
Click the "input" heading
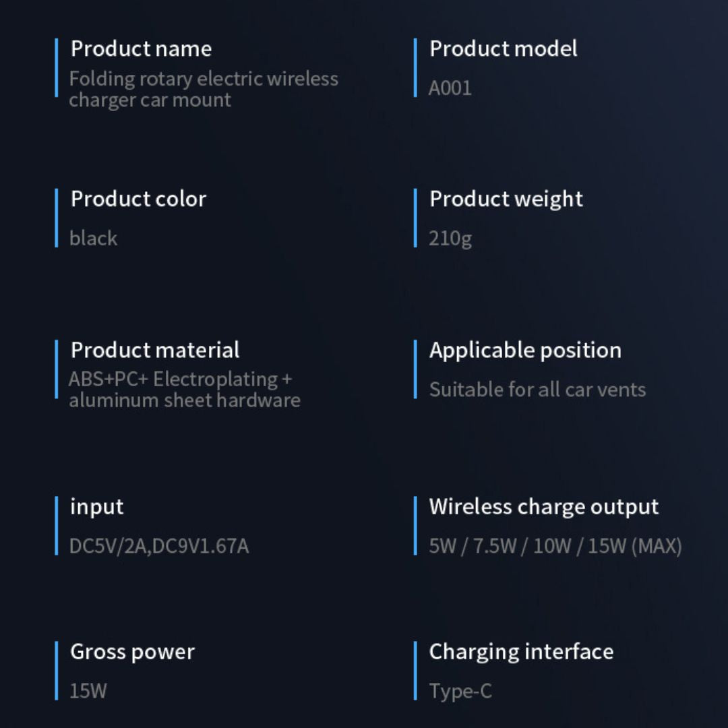click(x=96, y=506)
